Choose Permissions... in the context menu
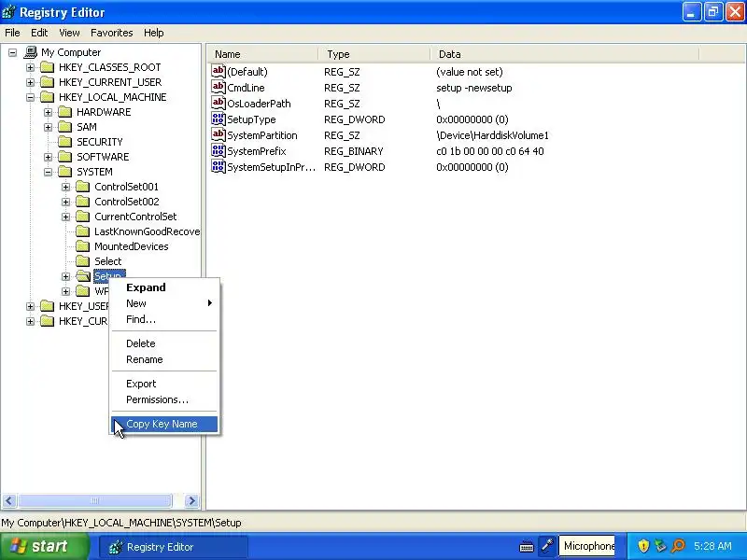This screenshot has height=560, width=747. tap(164, 399)
